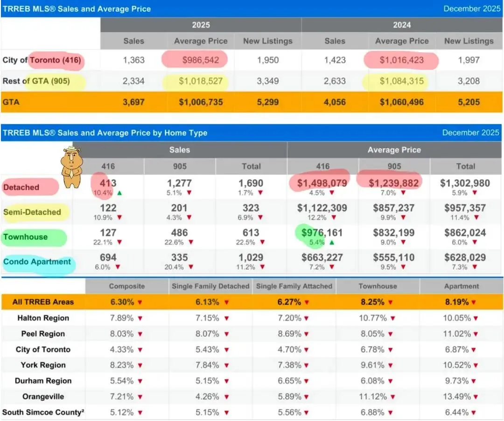
Task: Click Condo Apartment total price $628,029
Action: (465, 258)
